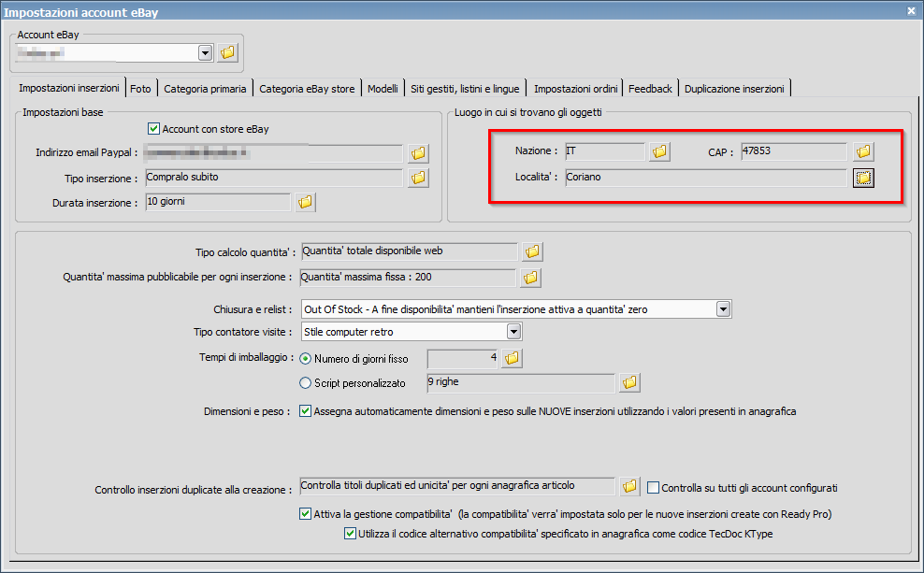Toggle Attiva la gestione compatibilita' checkbox
The height and width of the screenshot is (573, 924).
click(x=305, y=513)
